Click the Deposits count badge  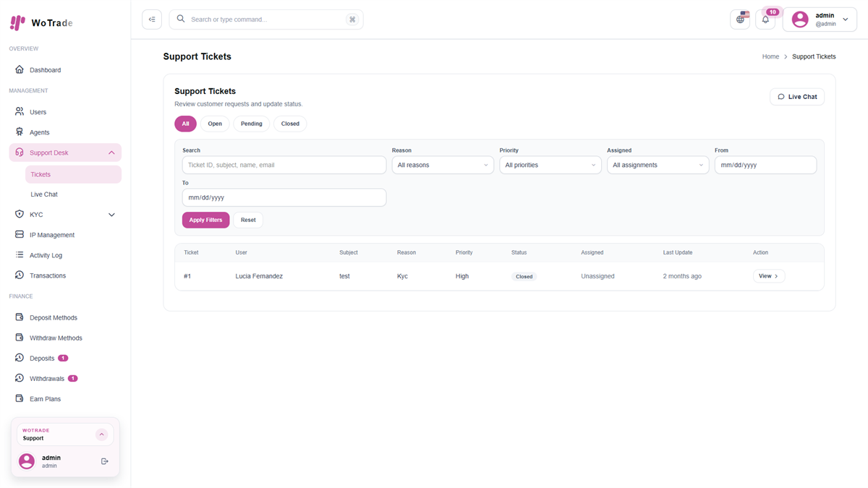[63, 358]
